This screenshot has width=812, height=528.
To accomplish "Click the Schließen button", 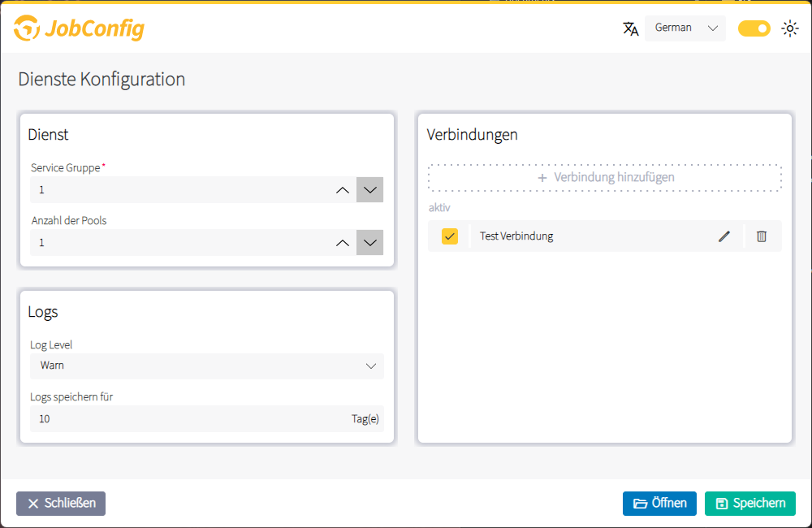I will 61,504.
